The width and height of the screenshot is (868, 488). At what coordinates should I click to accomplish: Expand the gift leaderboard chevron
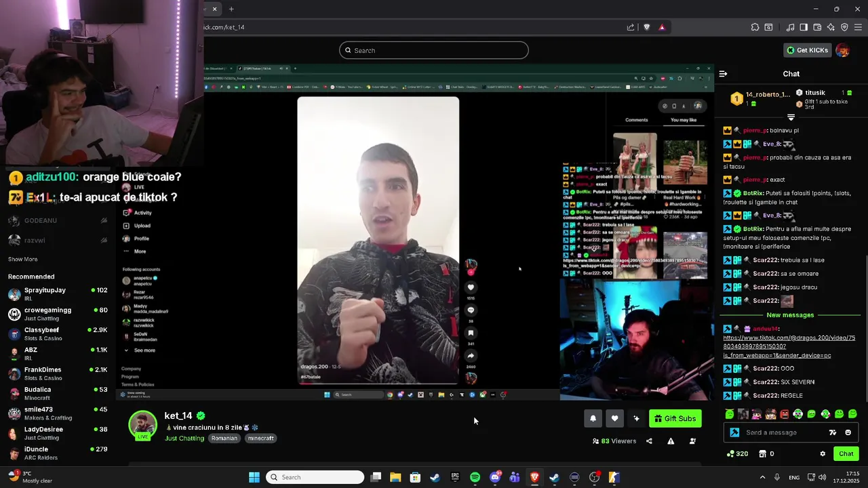tap(791, 118)
